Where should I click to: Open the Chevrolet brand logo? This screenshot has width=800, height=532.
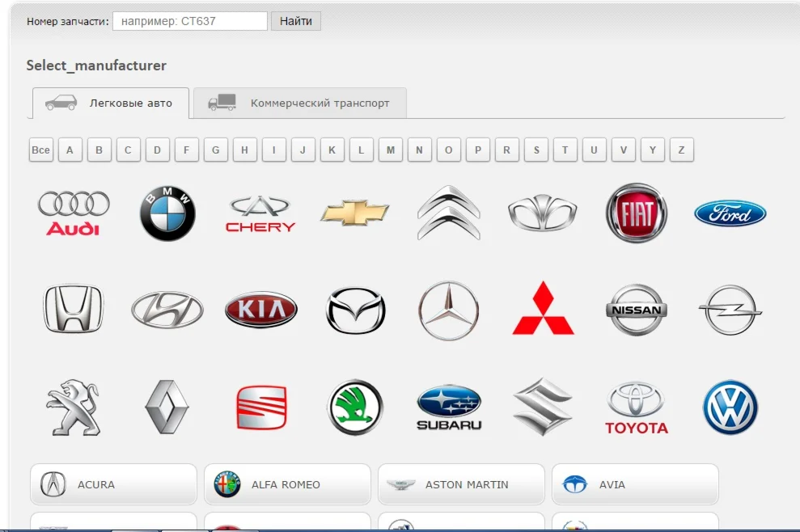354,213
